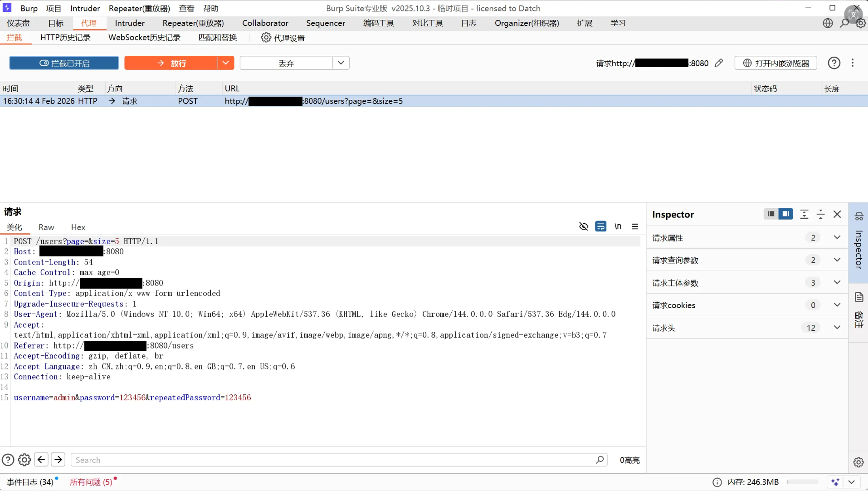
Task: Open the 项目 menu
Action: (54, 8)
